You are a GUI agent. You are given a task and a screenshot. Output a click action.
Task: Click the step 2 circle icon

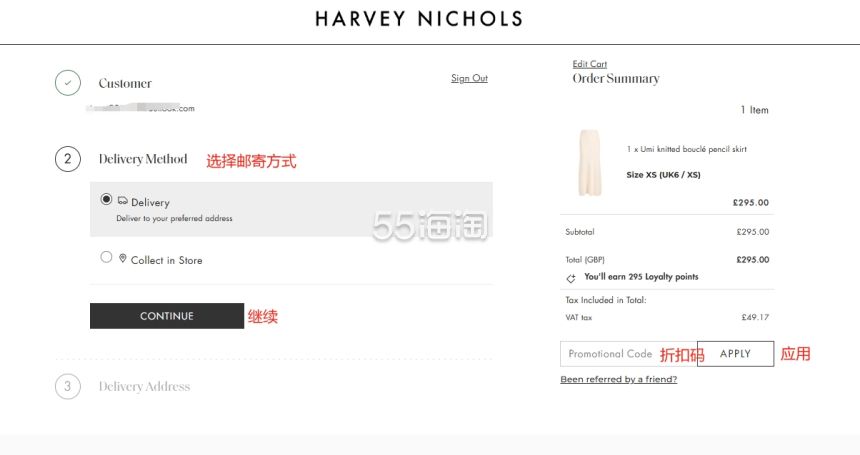pos(68,159)
